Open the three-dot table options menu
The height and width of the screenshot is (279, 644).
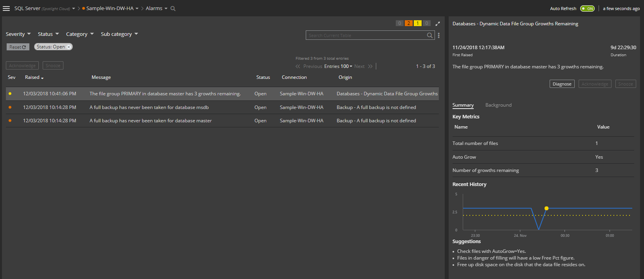[x=439, y=35]
